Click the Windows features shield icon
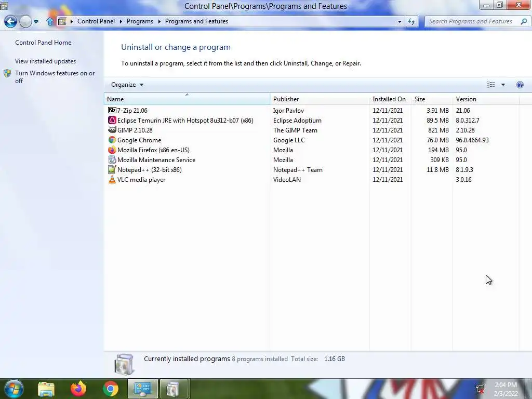The image size is (532, 399). coord(7,73)
